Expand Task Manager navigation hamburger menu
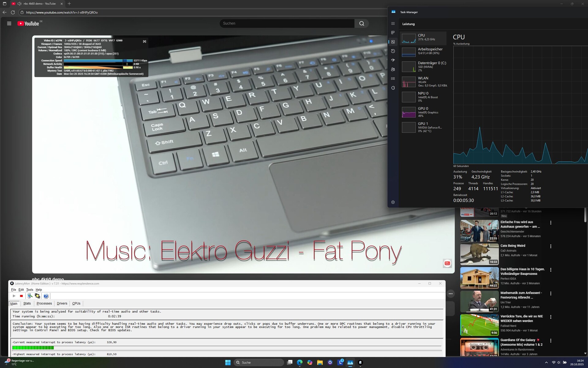Image resolution: width=588 pixels, height=368 pixels. pyautogui.click(x=393, y=24)
